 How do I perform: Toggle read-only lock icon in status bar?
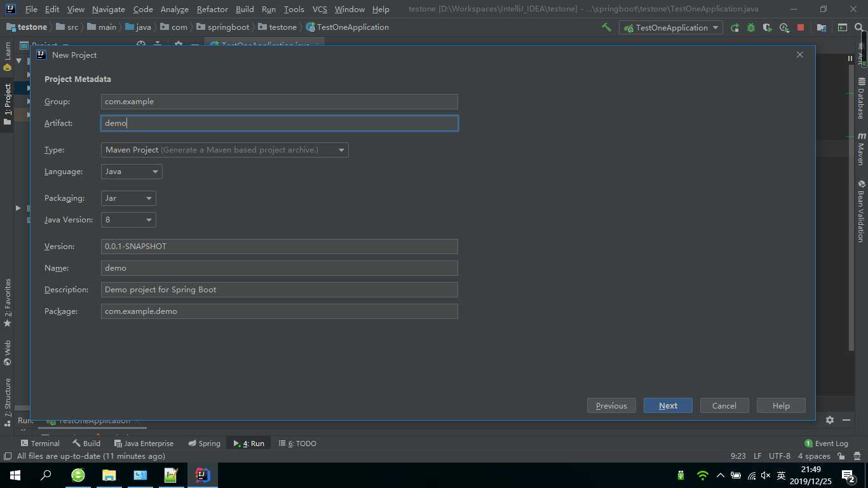click(841, 456)
